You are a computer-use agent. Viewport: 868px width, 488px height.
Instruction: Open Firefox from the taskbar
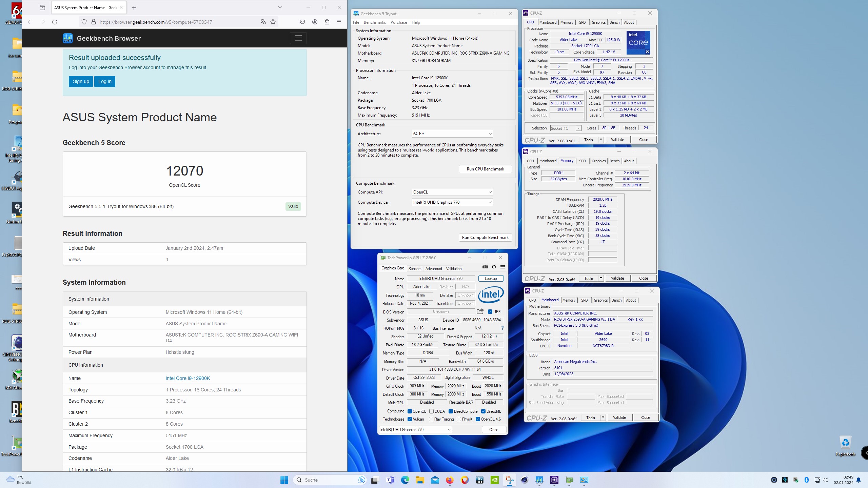[450, 480]
